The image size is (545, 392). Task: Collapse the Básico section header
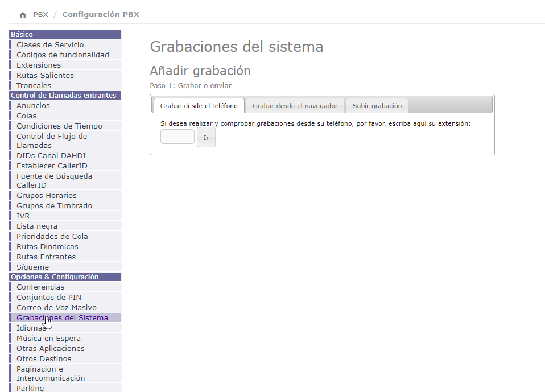[x=65, y=35]
